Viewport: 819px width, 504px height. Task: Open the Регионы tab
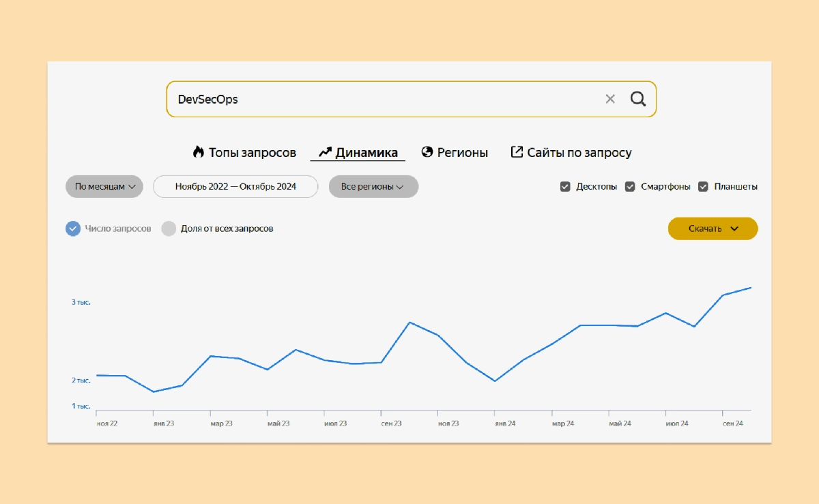(x=462, y=153)
